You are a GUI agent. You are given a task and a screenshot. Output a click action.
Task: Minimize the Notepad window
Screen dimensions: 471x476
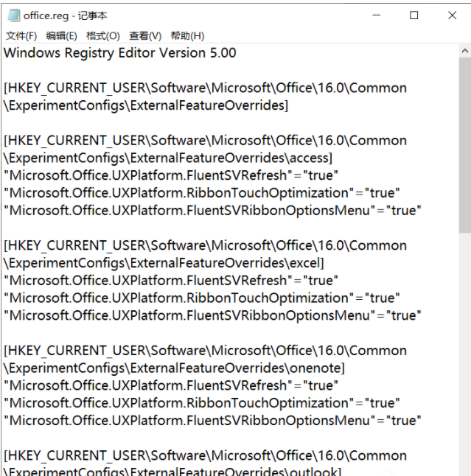[x=376, y=15]
